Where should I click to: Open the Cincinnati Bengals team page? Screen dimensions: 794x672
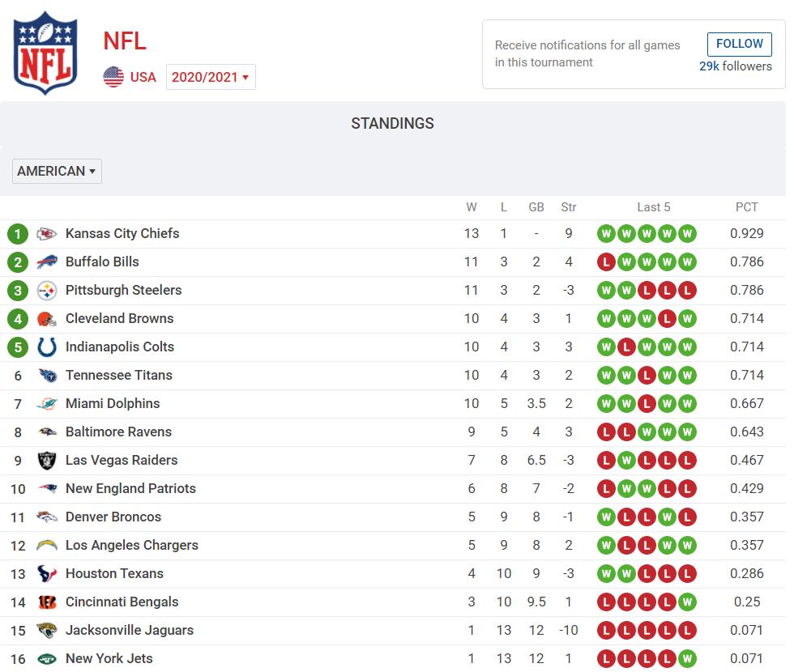[122, 602]
